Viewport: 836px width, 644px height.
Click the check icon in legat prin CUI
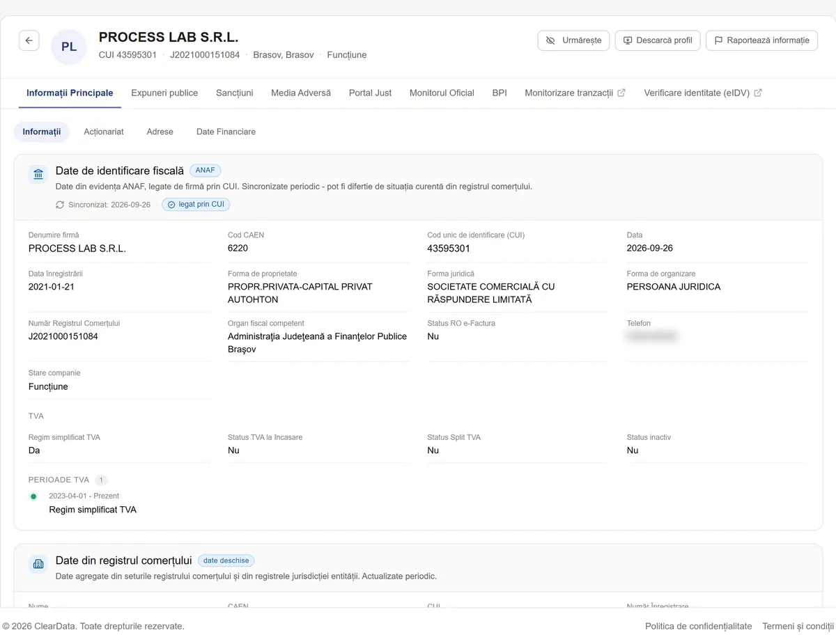[x=171, y=205]
